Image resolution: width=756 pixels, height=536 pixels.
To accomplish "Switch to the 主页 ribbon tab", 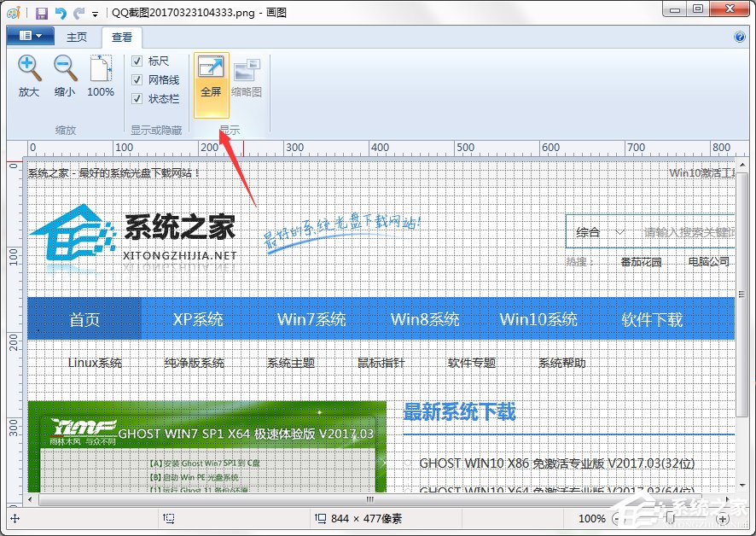I will click(77, 38).
